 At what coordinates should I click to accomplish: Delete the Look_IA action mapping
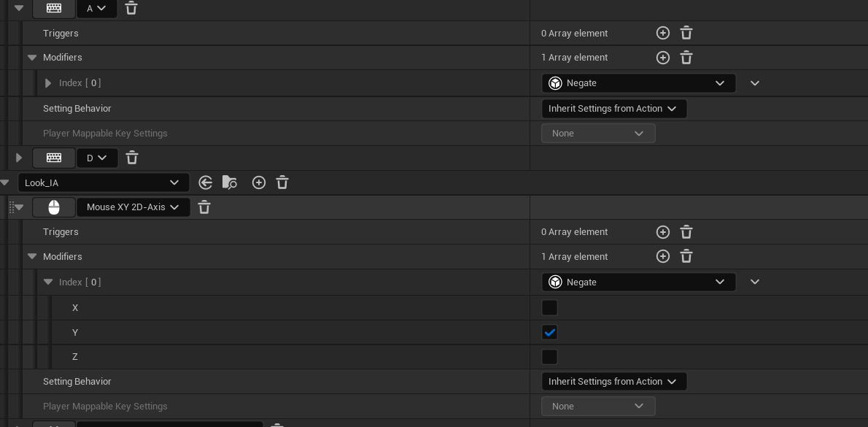pos(282,182)
